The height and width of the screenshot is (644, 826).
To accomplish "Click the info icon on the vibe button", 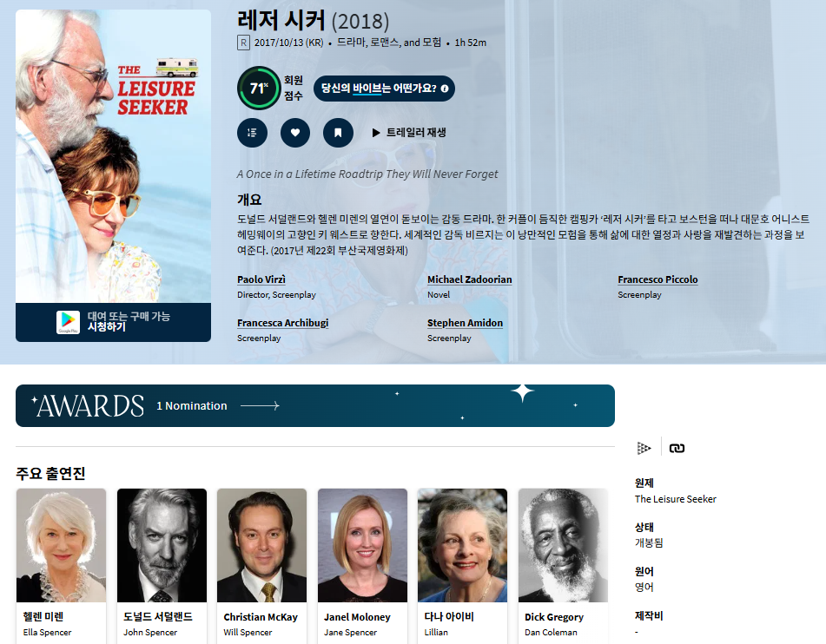I will [x=445, y=89].
